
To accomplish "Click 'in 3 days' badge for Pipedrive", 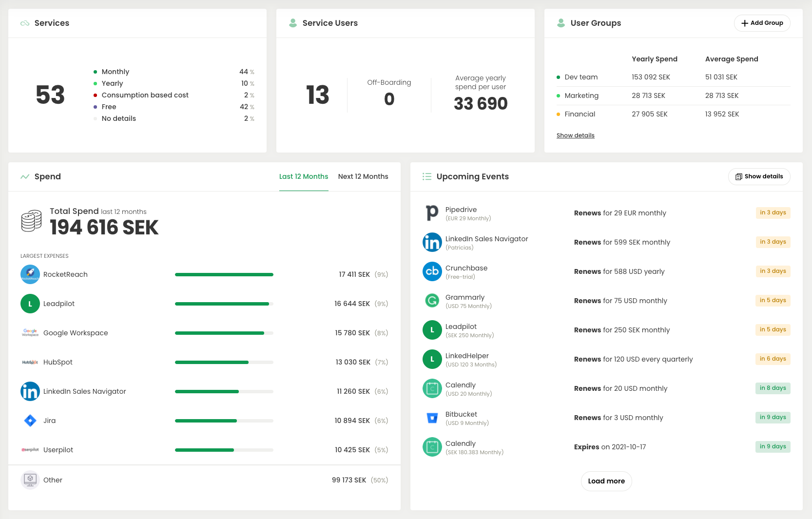I will 773,212.
